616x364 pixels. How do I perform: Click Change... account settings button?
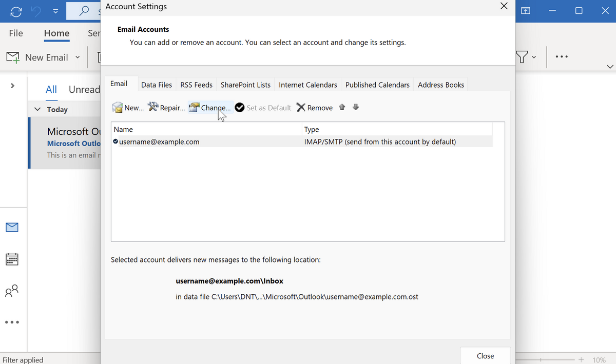210,108
